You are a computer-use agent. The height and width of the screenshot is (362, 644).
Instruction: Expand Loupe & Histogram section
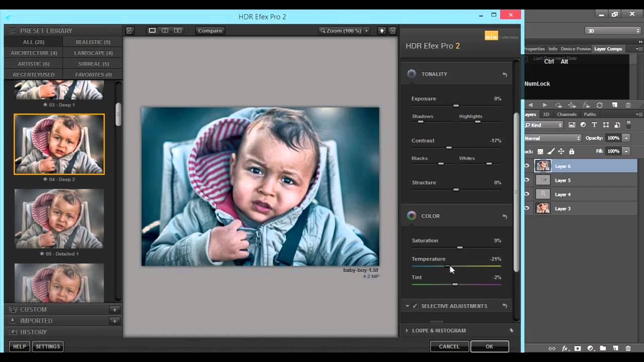pos(407,330)
